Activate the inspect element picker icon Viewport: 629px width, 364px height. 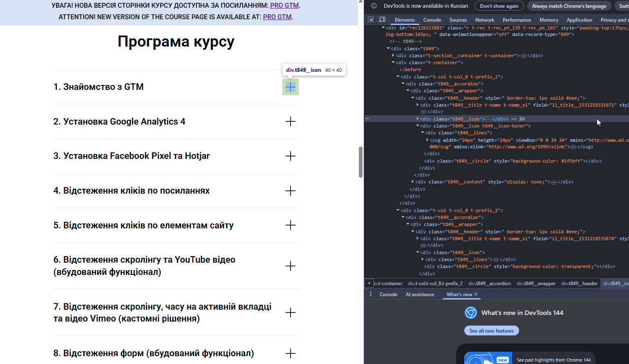click(x=371, y=20)
